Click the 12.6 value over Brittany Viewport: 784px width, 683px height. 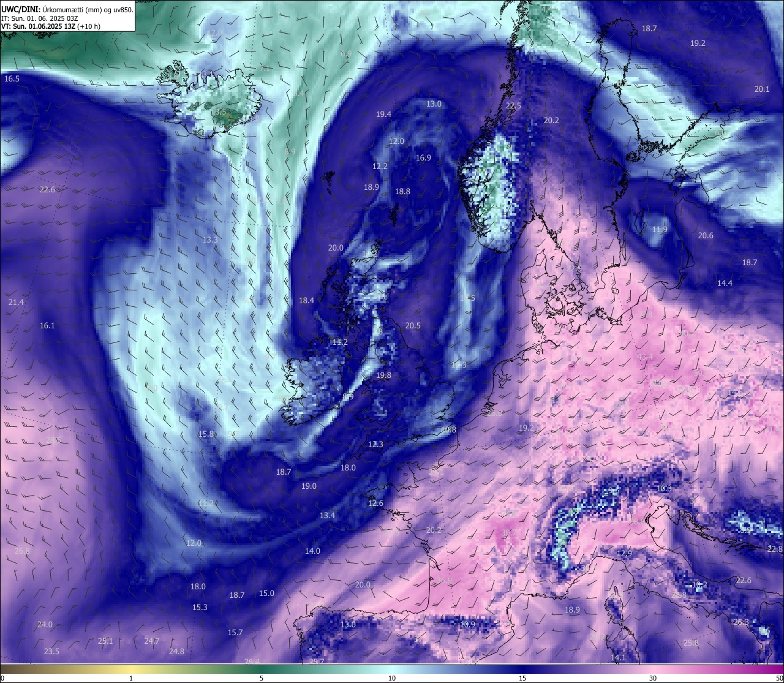[375, 503]
